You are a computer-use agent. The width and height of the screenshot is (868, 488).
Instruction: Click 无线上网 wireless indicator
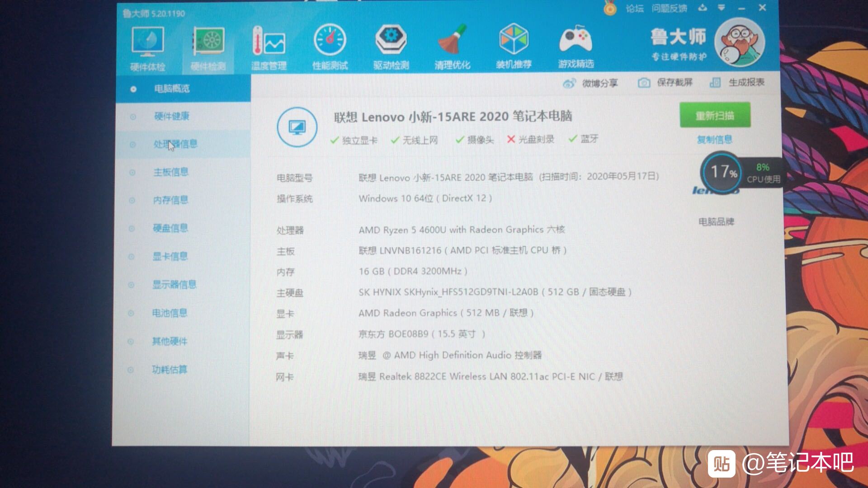pos(415,140)
